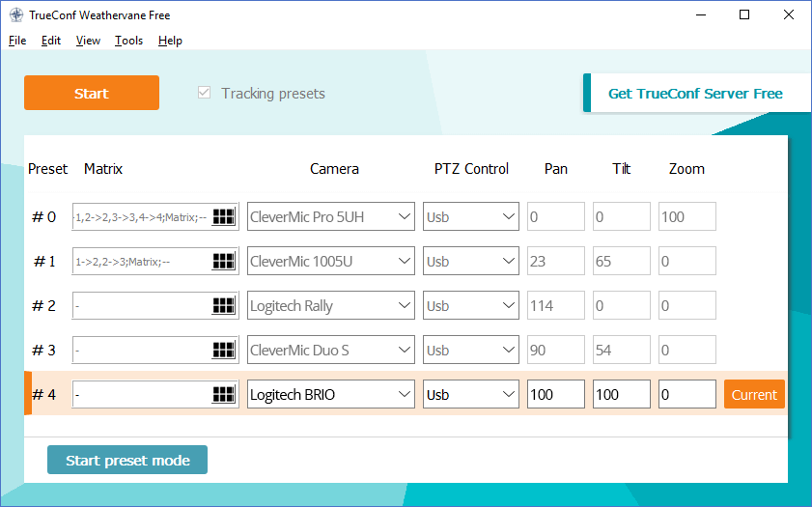
Task: Open matrix grid editor for preset #2
Action: tap(224, 305)
